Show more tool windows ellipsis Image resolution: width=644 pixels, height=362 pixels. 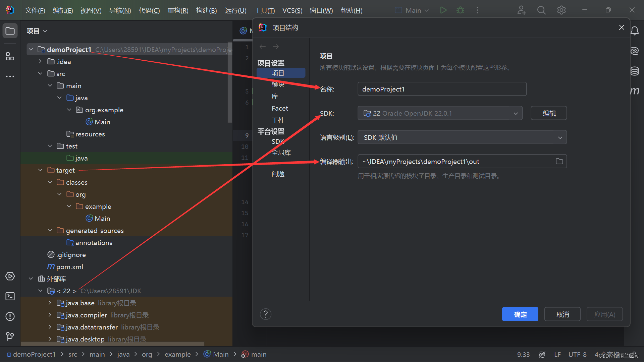(x=10, y=76)
